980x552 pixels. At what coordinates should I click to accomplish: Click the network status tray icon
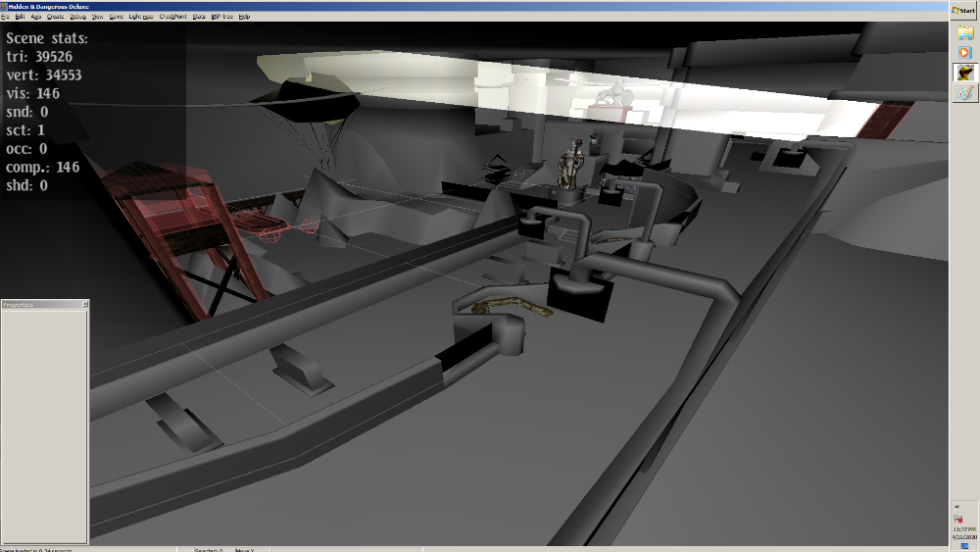point(958,519)
